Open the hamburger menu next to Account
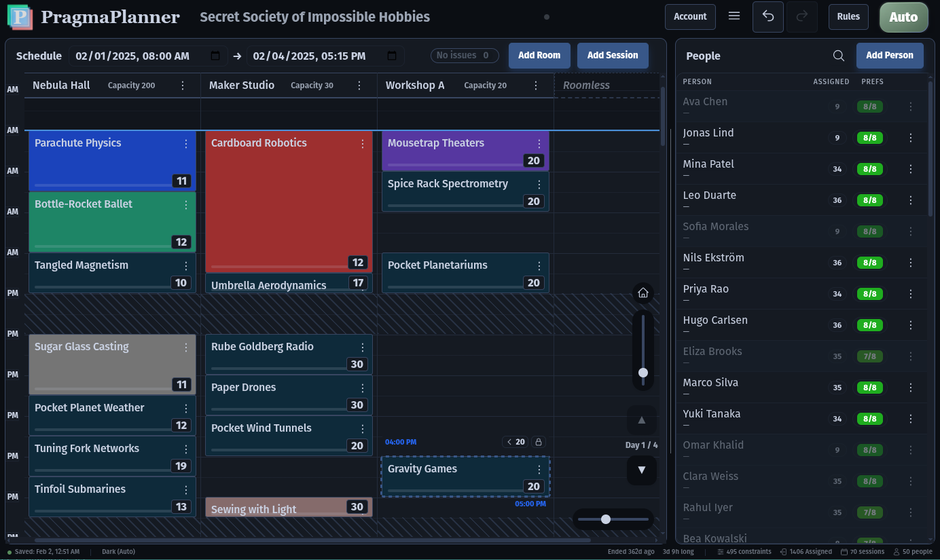 [734, 17]
